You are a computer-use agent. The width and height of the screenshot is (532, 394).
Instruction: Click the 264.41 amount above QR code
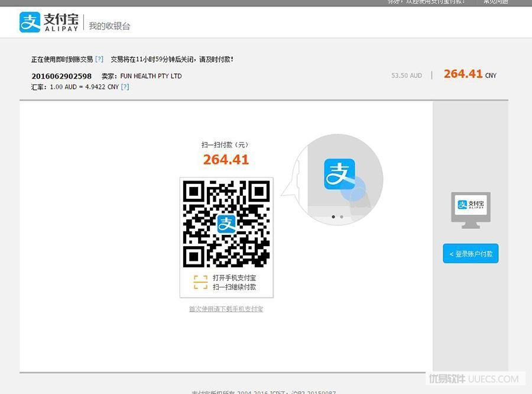(226, 160)
